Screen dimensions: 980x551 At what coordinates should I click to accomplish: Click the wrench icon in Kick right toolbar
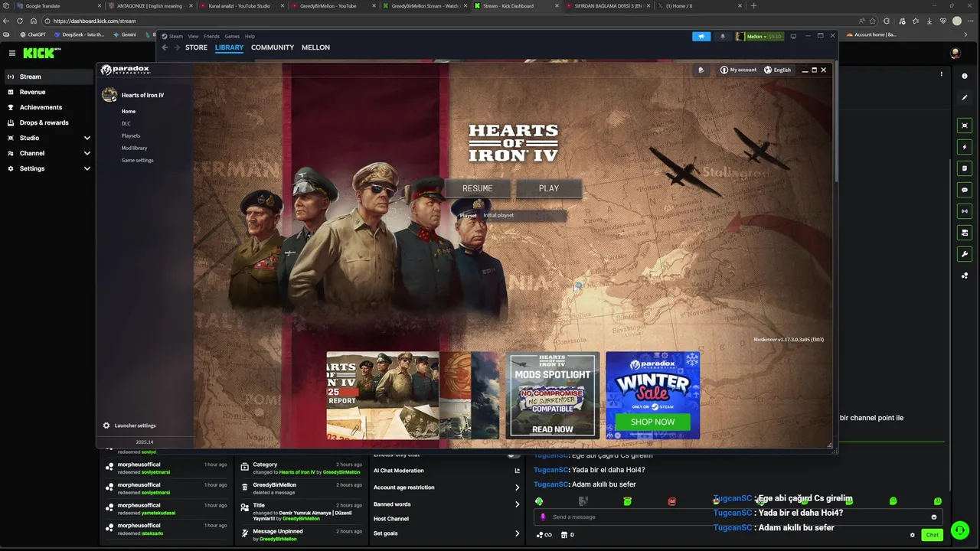pyautogui.click(x=965, y=254)
